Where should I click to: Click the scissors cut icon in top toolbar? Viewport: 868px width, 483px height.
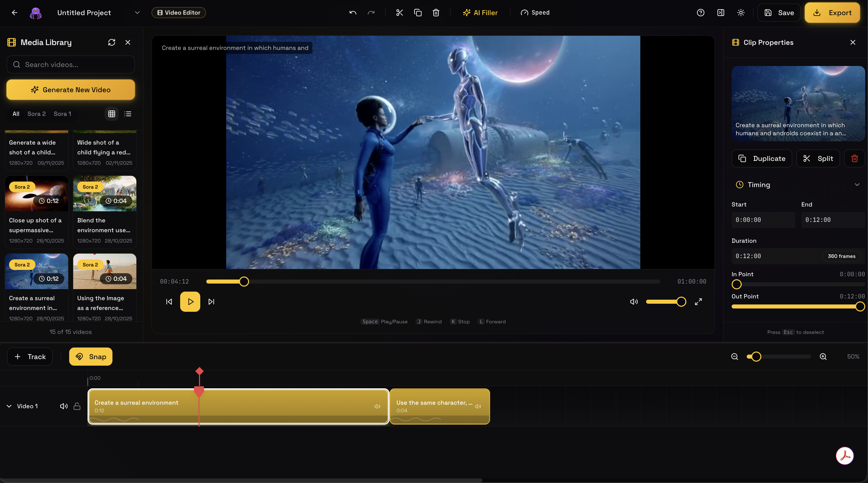click(x=399, y=13)
